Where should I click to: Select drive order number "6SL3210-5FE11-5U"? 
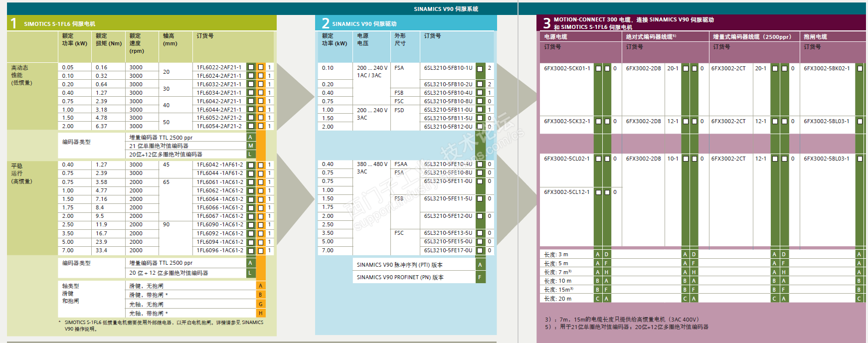448,198
